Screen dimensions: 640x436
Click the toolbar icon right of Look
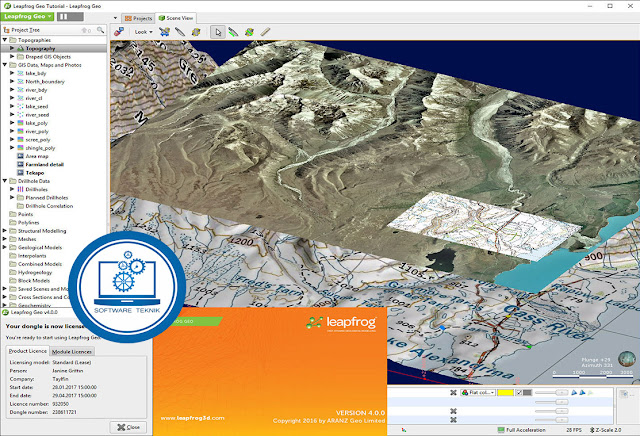click(x=164, y=31)
